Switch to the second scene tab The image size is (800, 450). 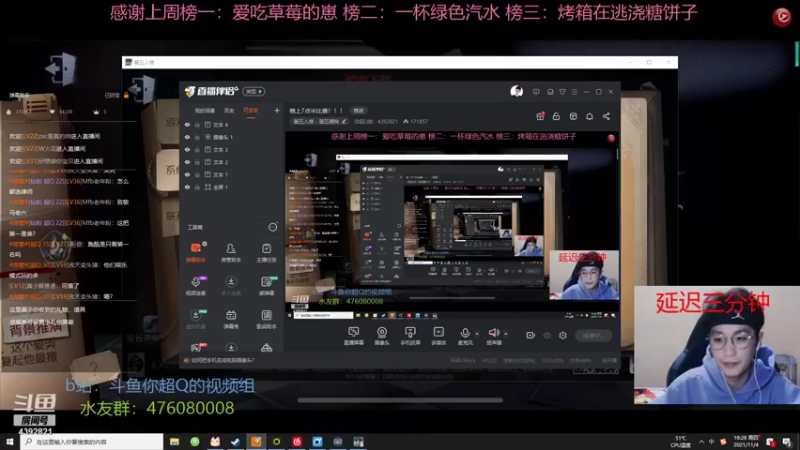click(x=229, y=110)
